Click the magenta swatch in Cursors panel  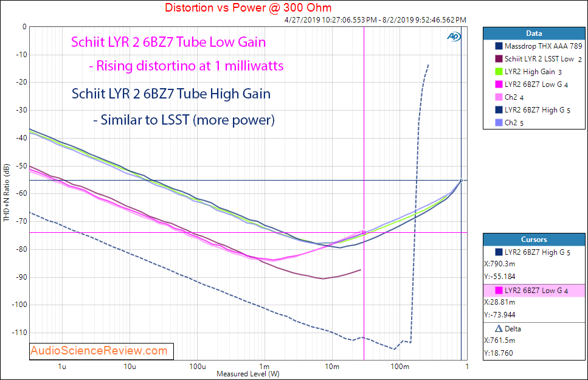499,291
